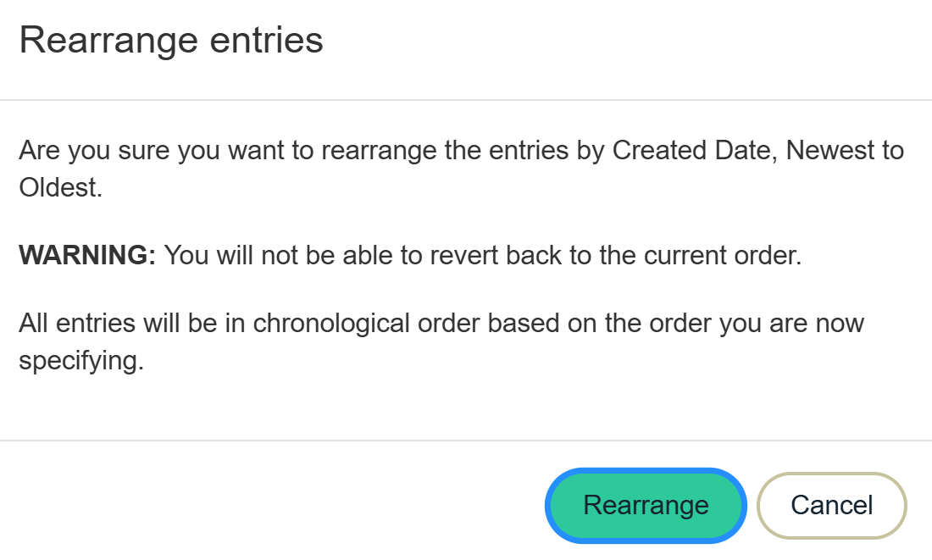Abort the rearrange with Cancel
The image size is (932, 560).
tap(831, 505)
